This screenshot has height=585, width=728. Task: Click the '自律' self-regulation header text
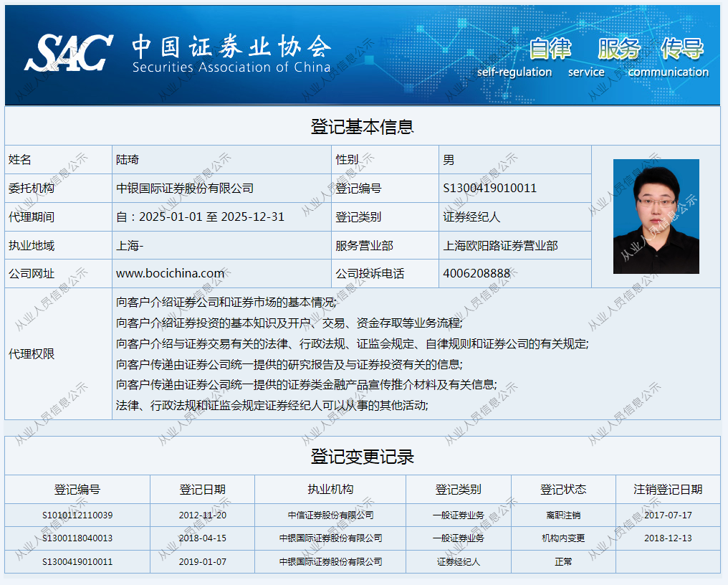click(550, 49)
